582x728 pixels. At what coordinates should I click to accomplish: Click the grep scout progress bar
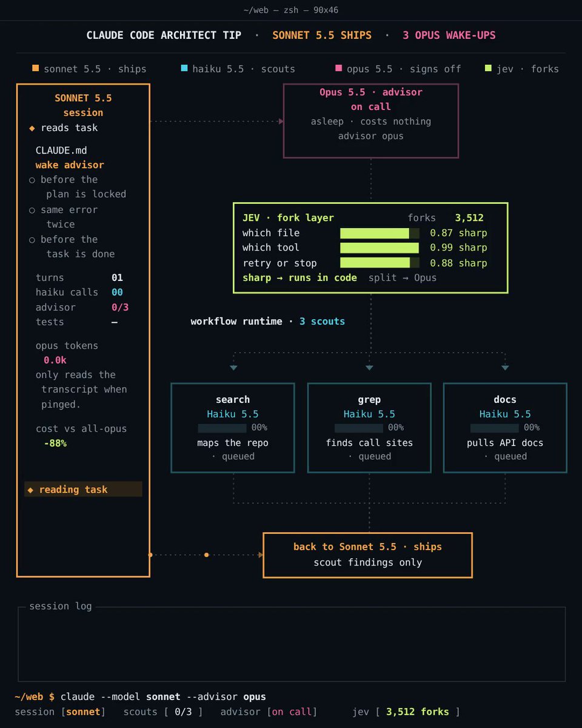[358, 428]
